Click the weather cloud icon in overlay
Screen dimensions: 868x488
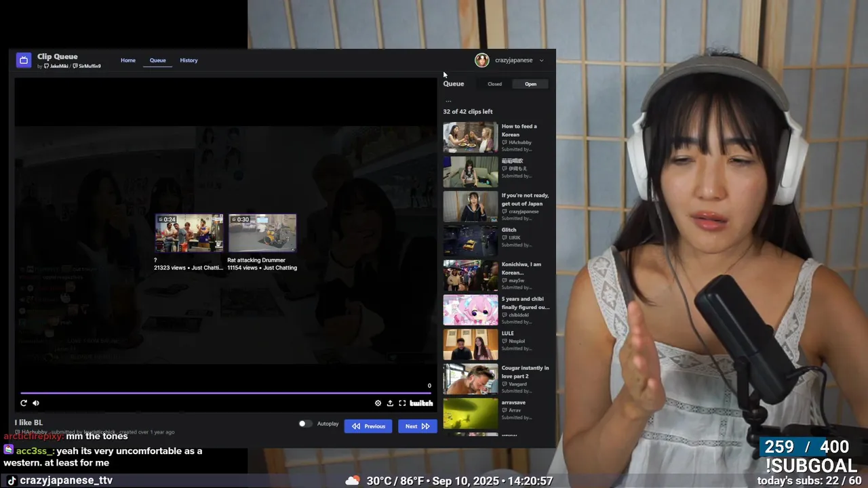353,481
